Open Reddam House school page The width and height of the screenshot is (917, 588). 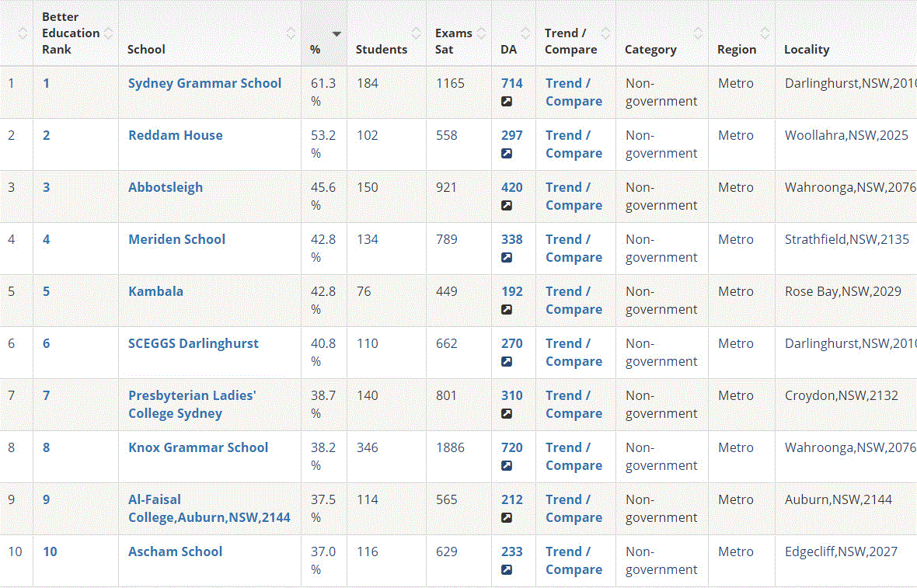tap(175, 135)
